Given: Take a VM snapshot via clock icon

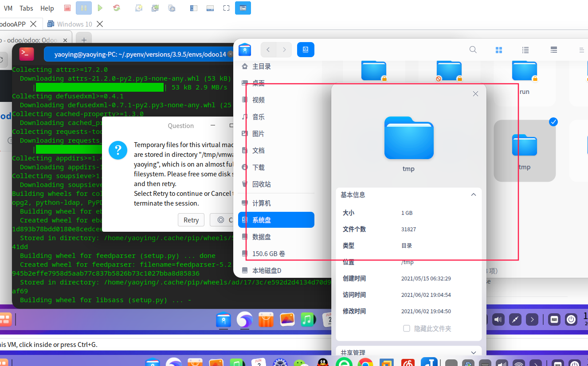Looking at the screenshot, I should (139, 8).
